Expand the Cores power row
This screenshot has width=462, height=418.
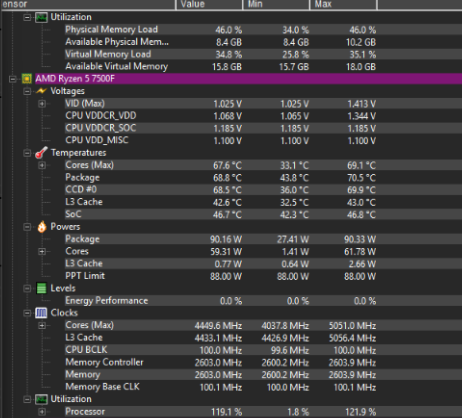point(42,252)
